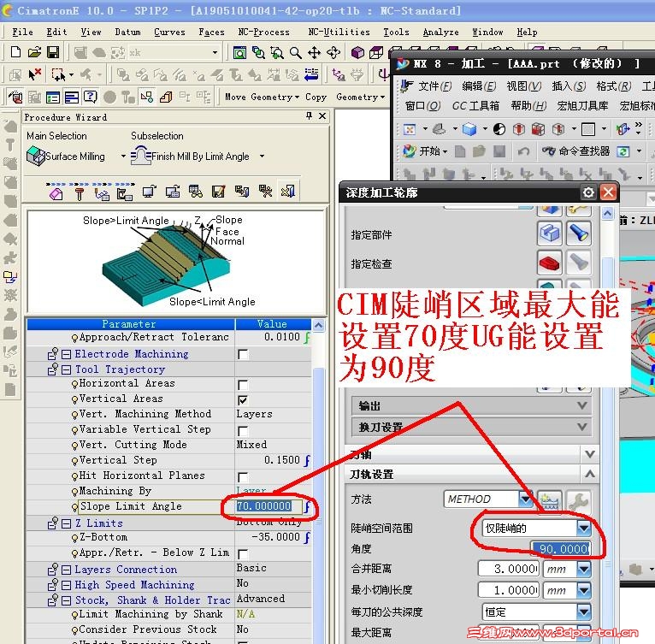This screenshot has height=644, width=655.
Task: Click the help question-mark icon in third toolbar
Action: (91, 97)
